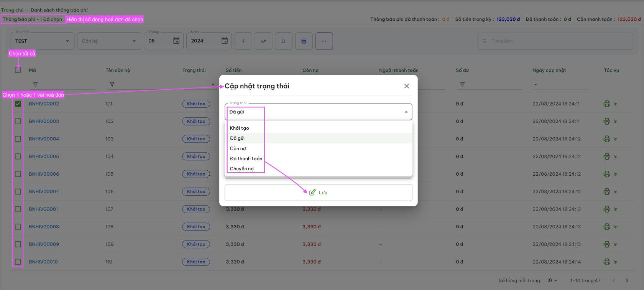Open the calendar icon in Năm field
The width and height of the screenshot is (644, 290).
coord(225,41)
